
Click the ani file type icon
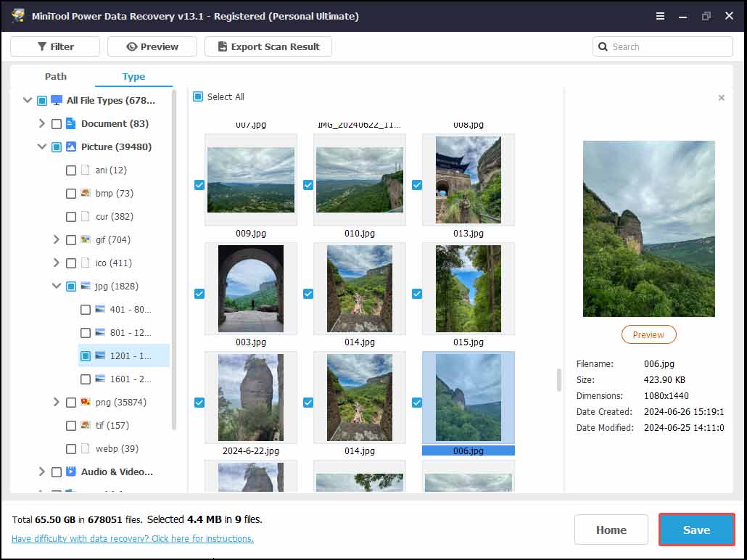click(86, 170)
